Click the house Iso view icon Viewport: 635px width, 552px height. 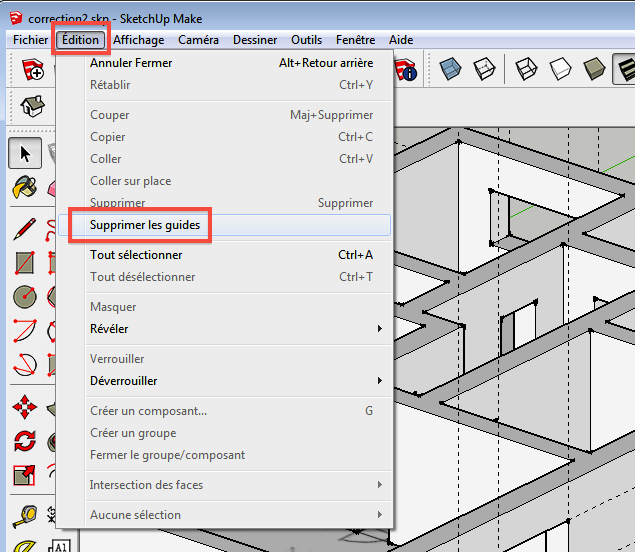(x=32, y=106)
